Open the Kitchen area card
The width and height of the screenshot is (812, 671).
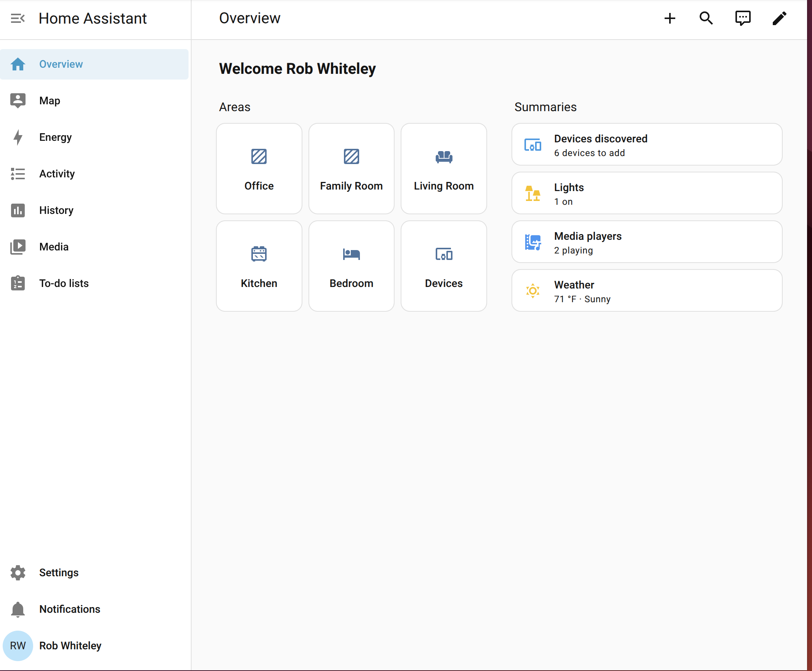[x=259, y=266]
